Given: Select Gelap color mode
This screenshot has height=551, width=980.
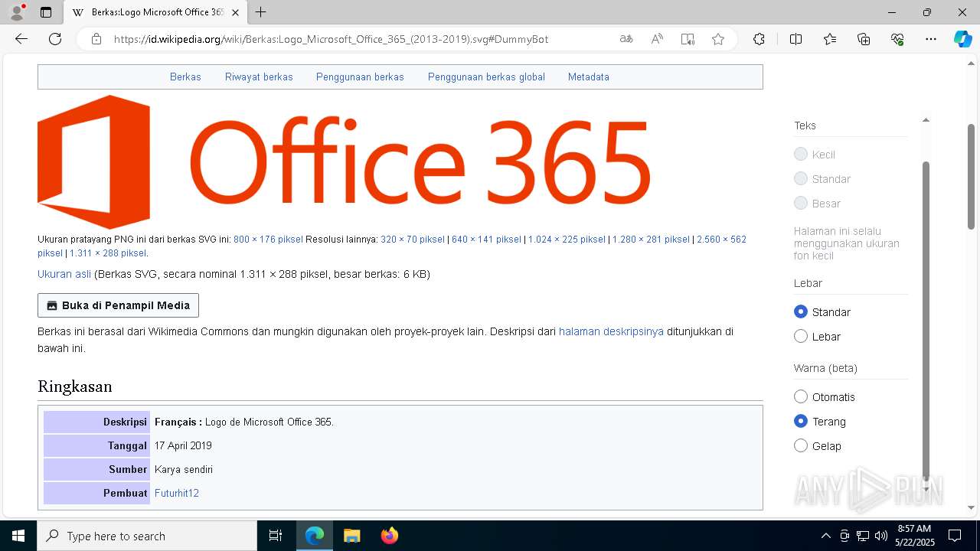Looking at the screenshot, I should click(x=801, y=446).
